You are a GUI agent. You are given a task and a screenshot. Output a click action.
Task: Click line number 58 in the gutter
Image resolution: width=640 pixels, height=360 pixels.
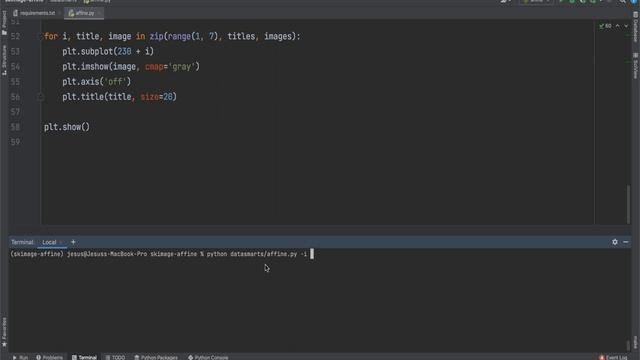15,127
